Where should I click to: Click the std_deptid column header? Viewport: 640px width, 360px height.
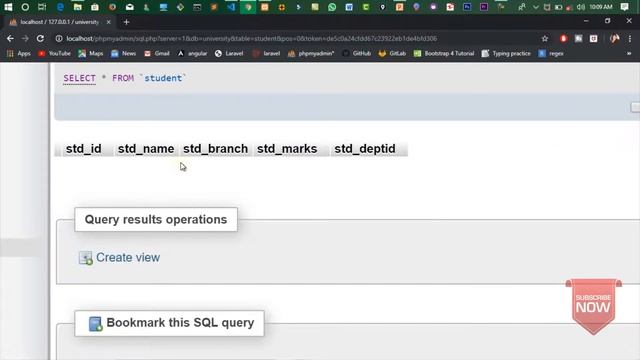click(x=365, y=149)
